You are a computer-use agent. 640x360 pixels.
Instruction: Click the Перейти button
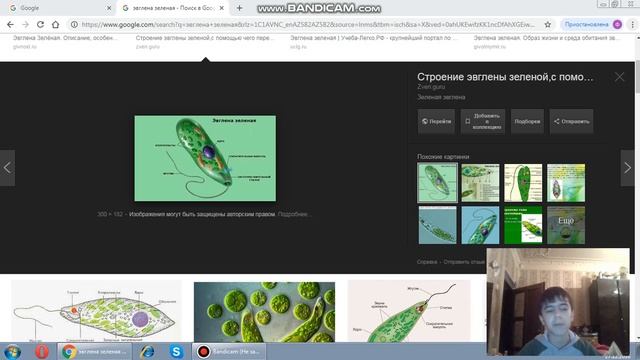pos(436,121)
